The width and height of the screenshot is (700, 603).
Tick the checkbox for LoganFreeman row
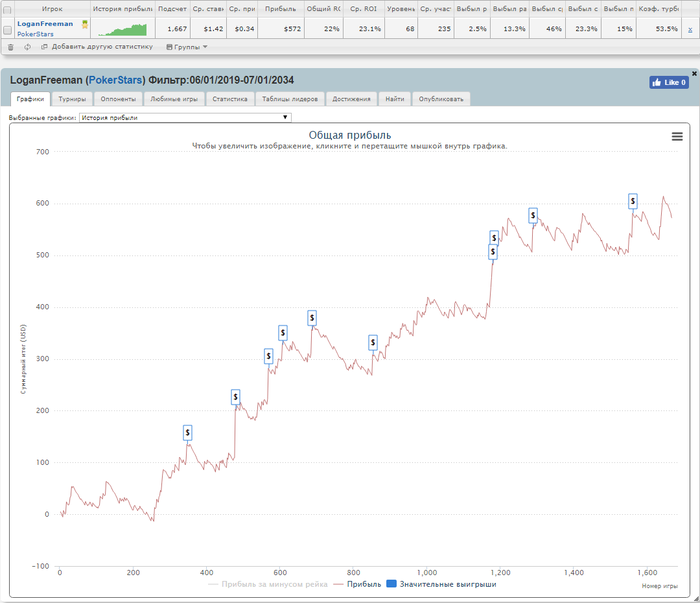[x=7, y=30]
